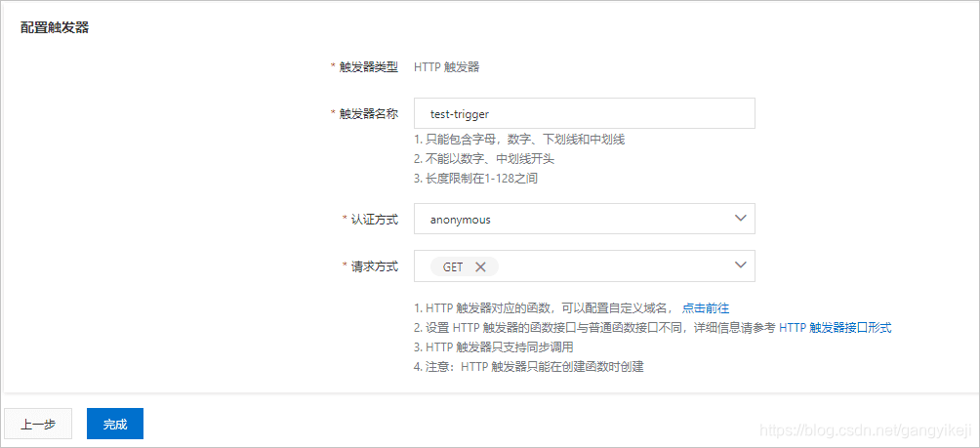
Task: Open the HTTP 触发器接口形式 link
Action: click(x=835, y=327)
